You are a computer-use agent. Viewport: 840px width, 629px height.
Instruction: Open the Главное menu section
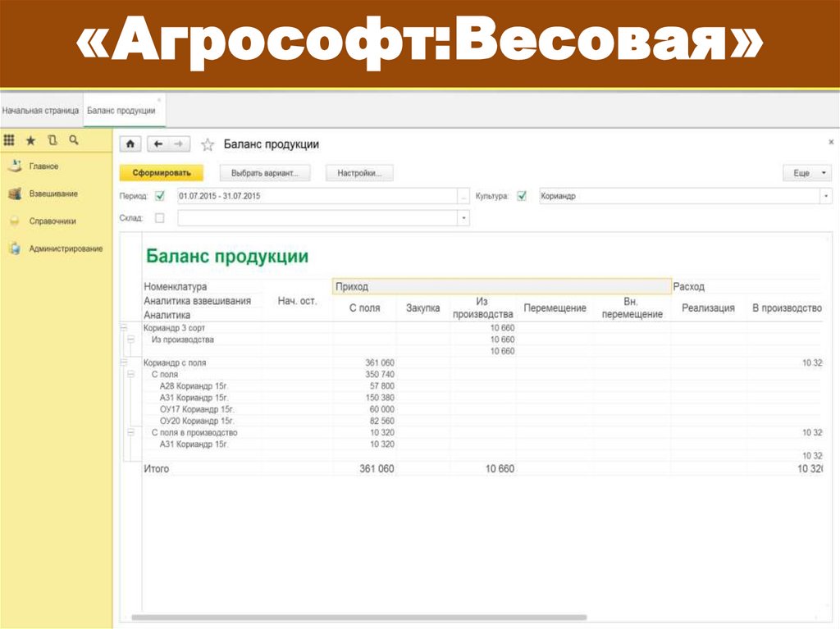[44, 166]
